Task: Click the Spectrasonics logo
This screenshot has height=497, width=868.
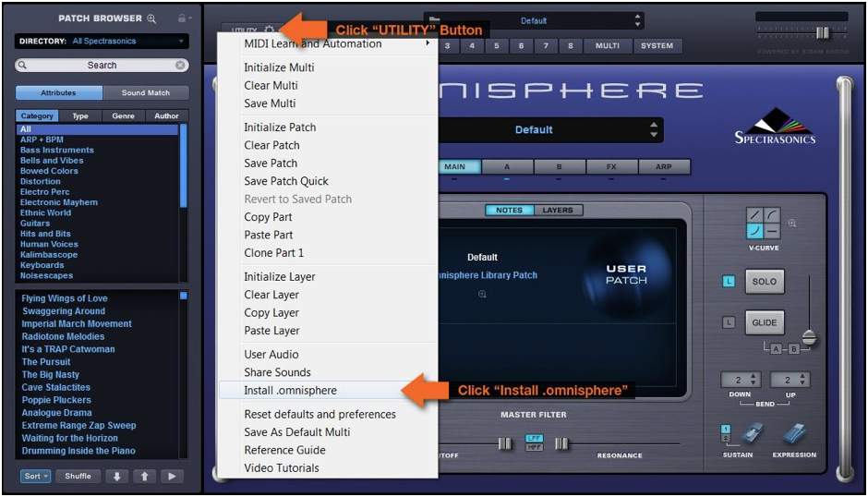Action: click(775, 127)
